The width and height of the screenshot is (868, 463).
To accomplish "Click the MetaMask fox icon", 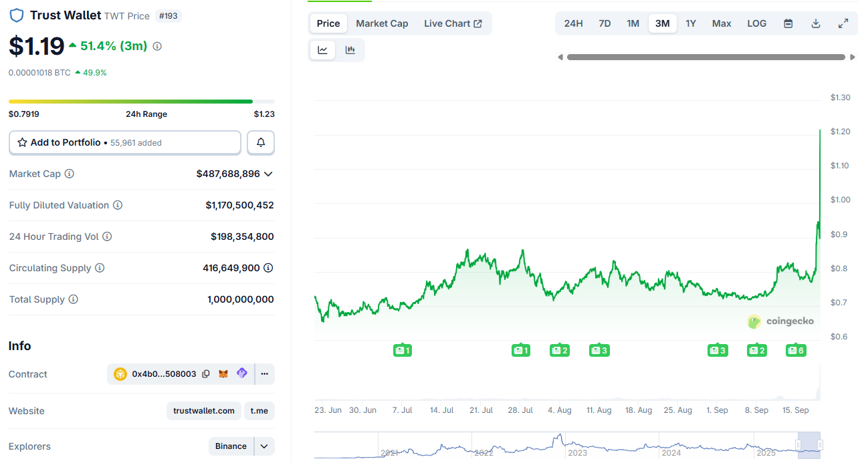I will point(224,374).
